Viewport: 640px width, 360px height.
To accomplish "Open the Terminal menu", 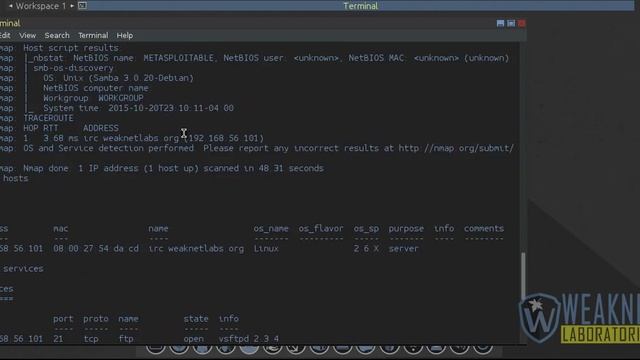I will 93,36.
